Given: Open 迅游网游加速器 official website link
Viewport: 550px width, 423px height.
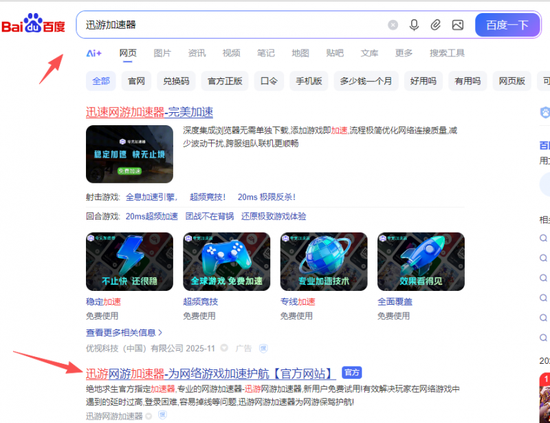Looking at the screenshot, I should (x=210, y=374).
